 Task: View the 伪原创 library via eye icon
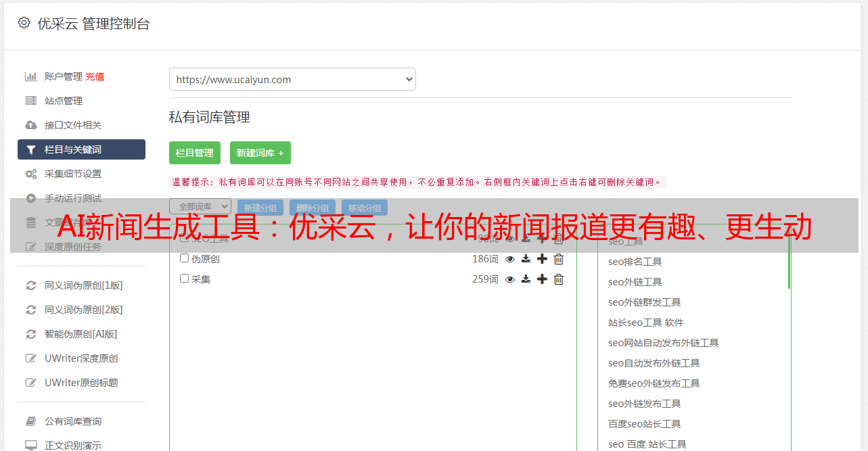click(x=510, y=259)
